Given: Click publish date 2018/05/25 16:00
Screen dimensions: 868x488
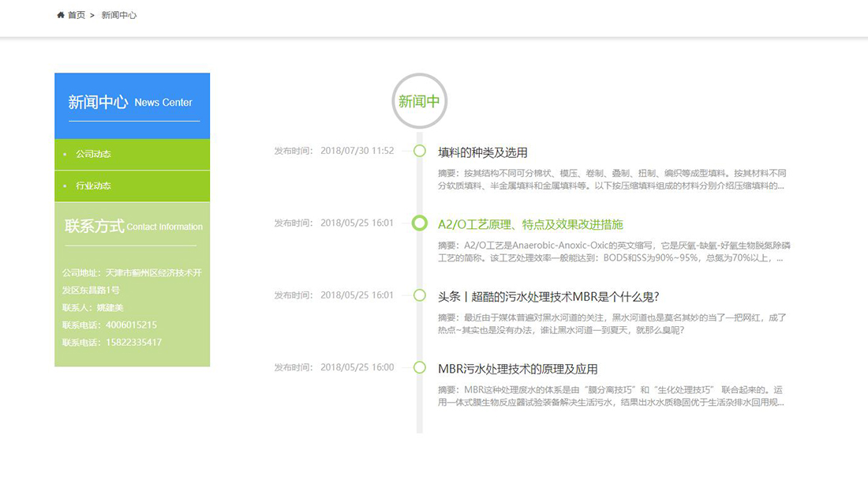Looking at the screenshot, I should (x=357, y=367).
